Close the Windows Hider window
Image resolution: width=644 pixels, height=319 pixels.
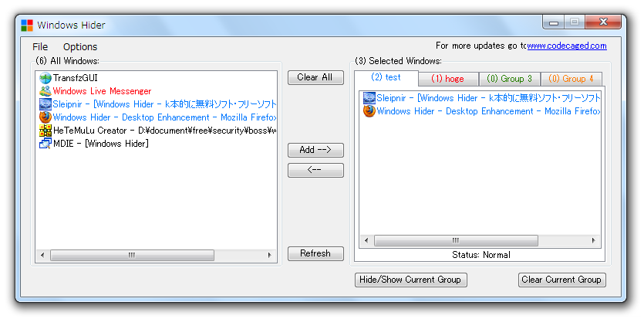(603, 22)
